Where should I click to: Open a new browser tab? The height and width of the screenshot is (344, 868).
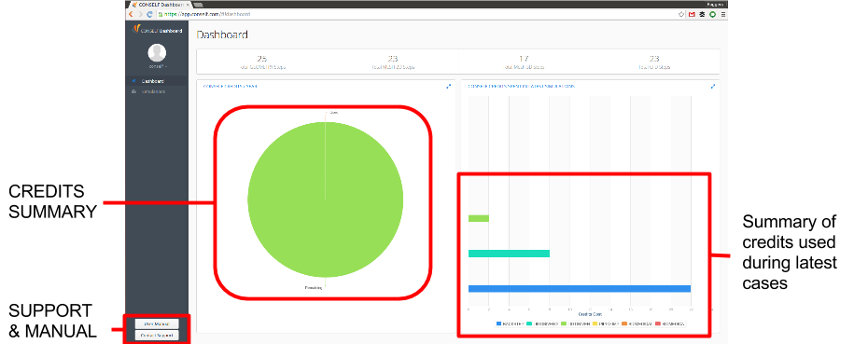pyautogui.click(x=199, y=5)
